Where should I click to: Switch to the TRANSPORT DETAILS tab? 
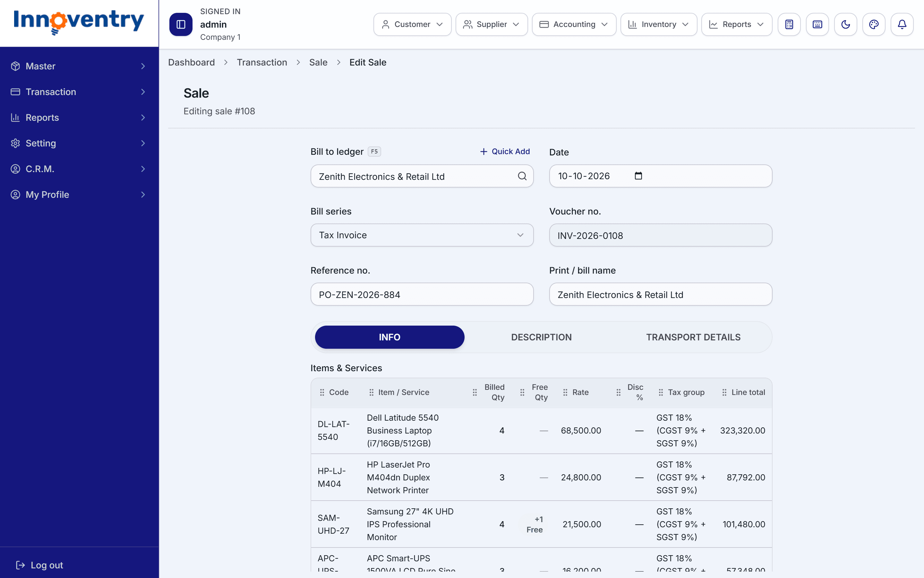point(693,337)
